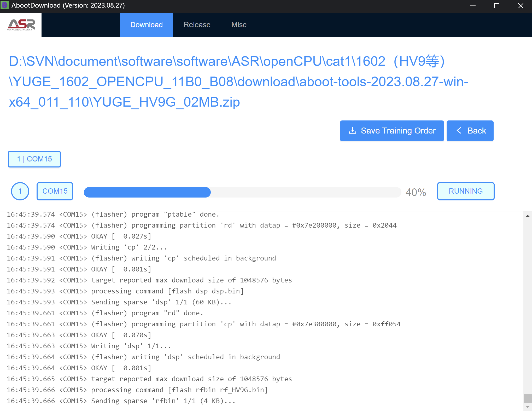
Task: Close the AbootDownload window
Action: point(521,6)
